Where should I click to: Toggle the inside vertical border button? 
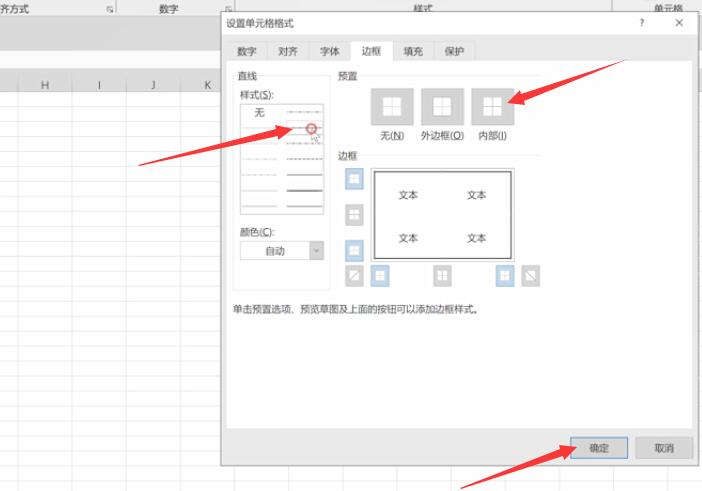coord(442,276)
